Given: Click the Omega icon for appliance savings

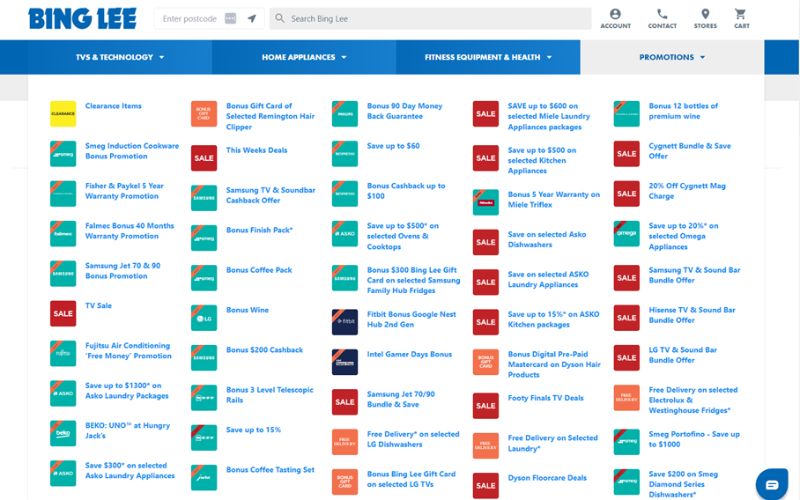Looking at the screenshot, I should 626,233.
